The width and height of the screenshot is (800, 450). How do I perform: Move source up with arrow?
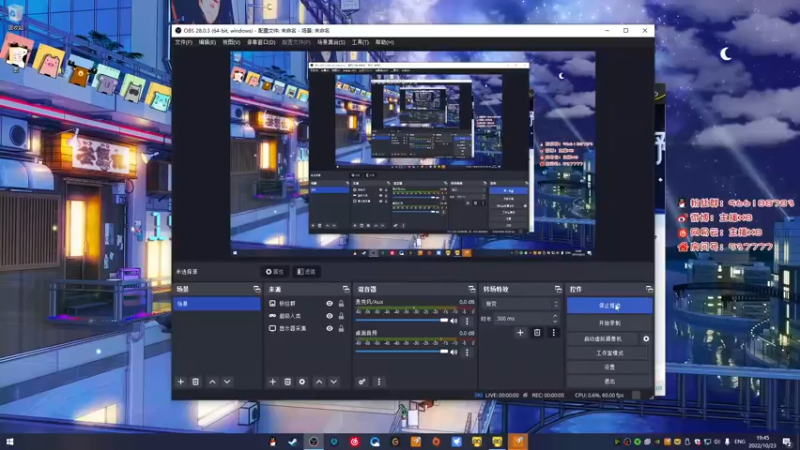point(319,382)
